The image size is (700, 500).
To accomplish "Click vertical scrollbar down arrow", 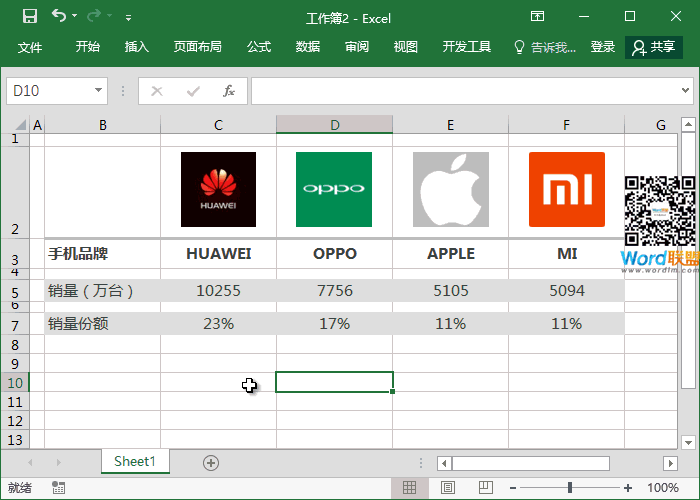I will pyautogui.click(x=688, y=442).
